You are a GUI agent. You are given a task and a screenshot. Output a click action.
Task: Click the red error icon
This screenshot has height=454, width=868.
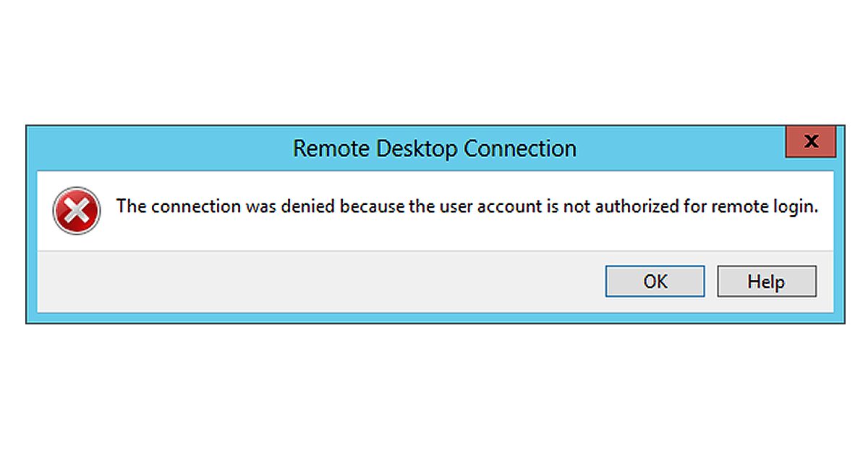77,210
